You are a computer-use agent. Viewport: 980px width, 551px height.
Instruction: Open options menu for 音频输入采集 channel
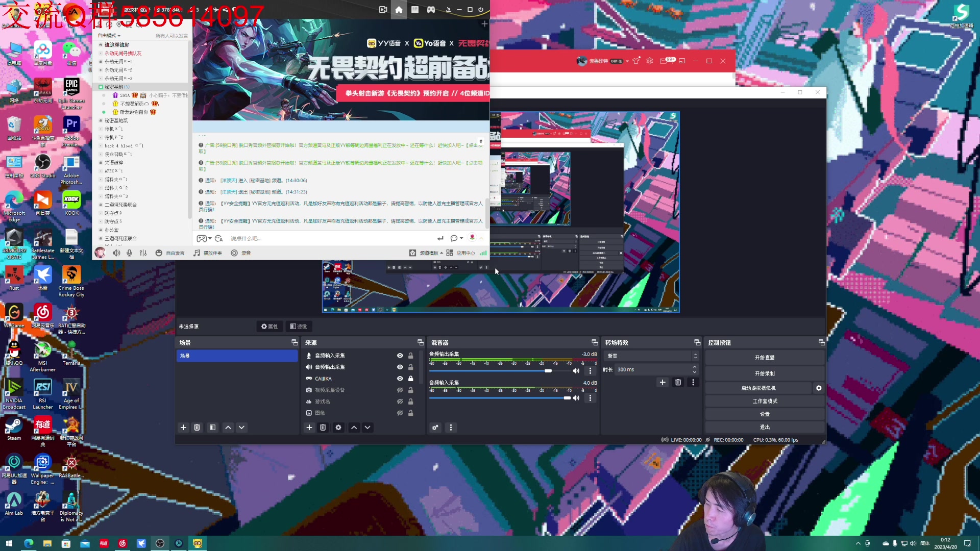(591, 398)
